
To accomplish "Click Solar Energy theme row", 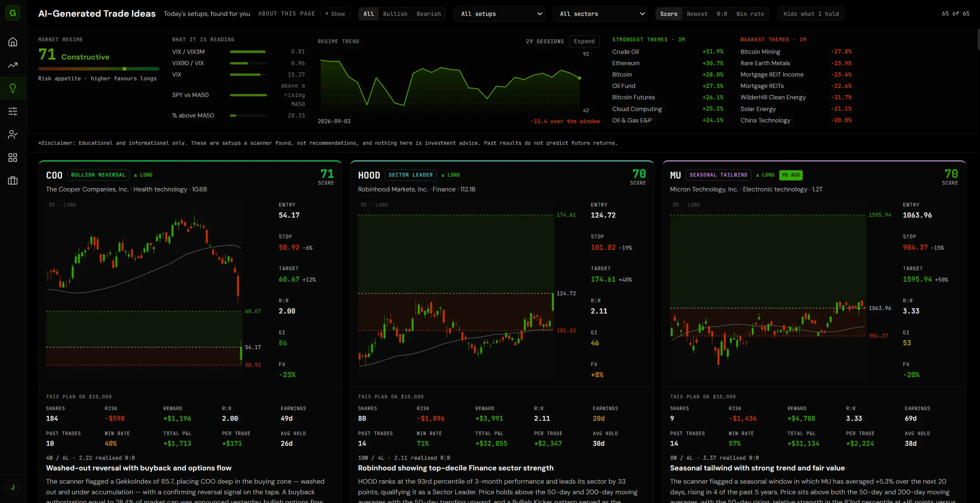I will (x=796, y=109).
